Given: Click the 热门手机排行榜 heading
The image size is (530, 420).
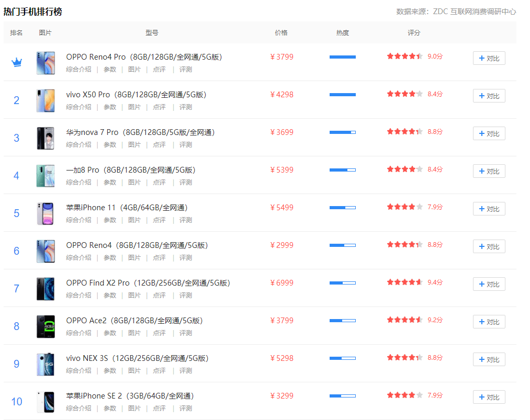Looking at the screenshot, I should [33, 12].
